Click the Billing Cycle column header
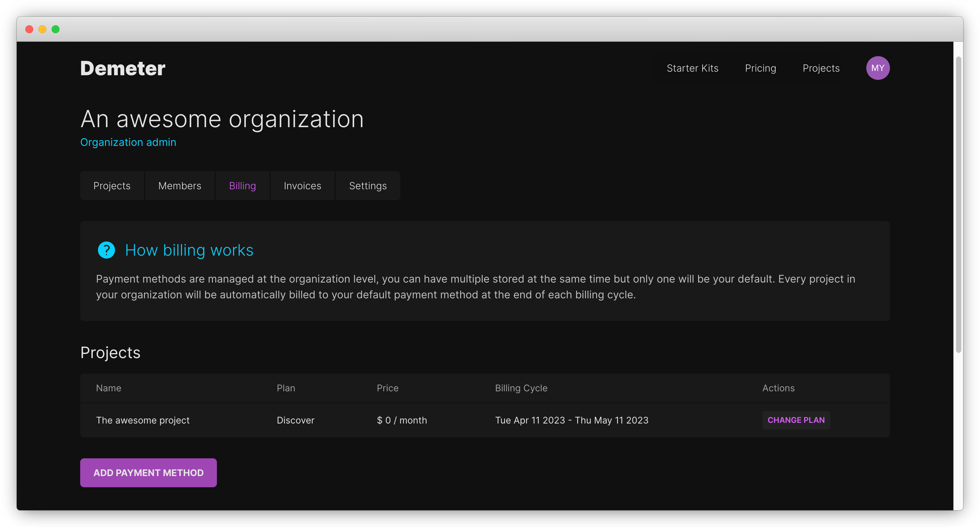980x527 pixels. 521,388
